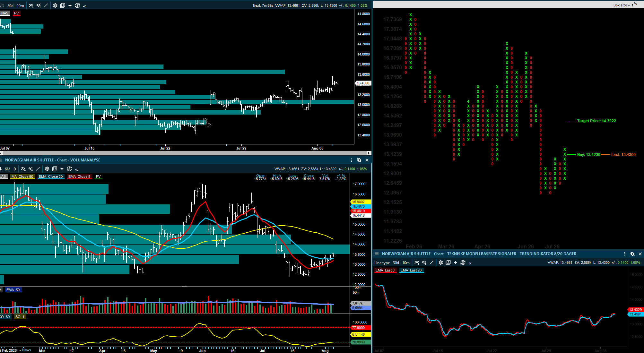Add indicator in VOLUMANALYSE chart toolbar
Viewport: 644px width, 353px height.
click(x=23, y=169)
